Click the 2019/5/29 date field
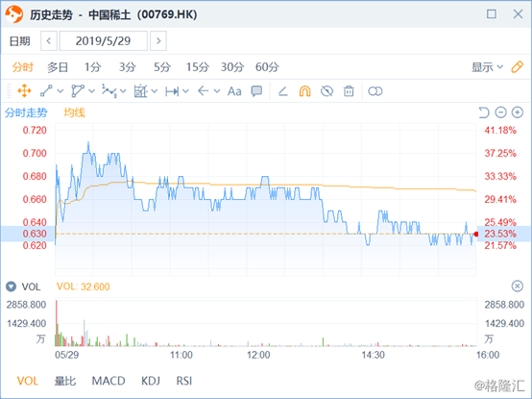 coord(103,41)
